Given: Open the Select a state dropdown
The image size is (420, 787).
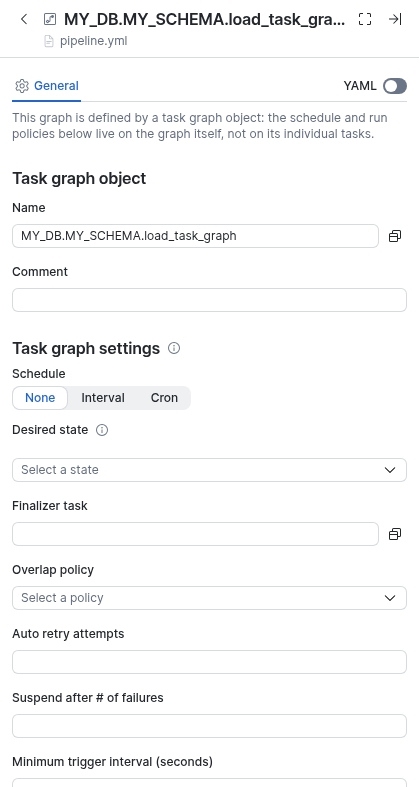Looking at the screenshot, I should click(x=209, y=470).
